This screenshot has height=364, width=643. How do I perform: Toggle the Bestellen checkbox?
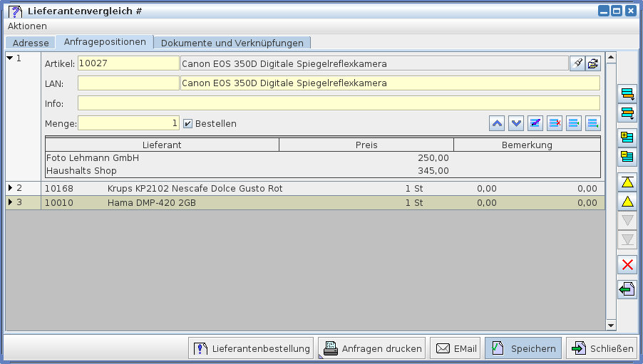(x=188, y=123)
